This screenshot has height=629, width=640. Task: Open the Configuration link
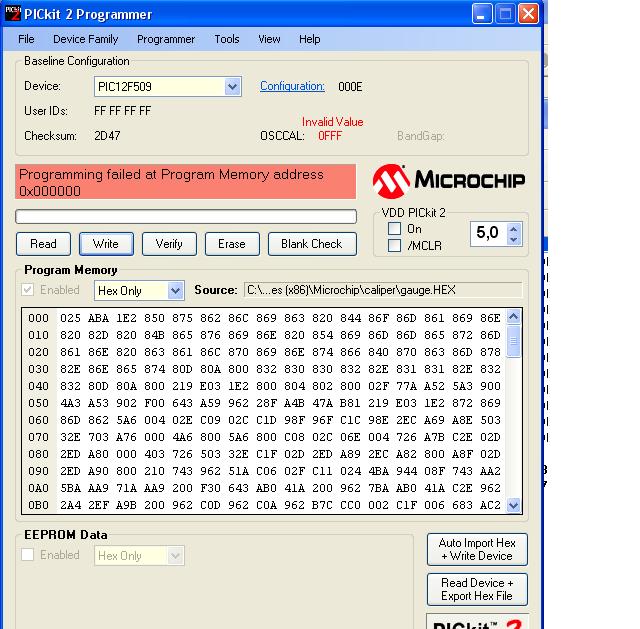coord(292,86)
